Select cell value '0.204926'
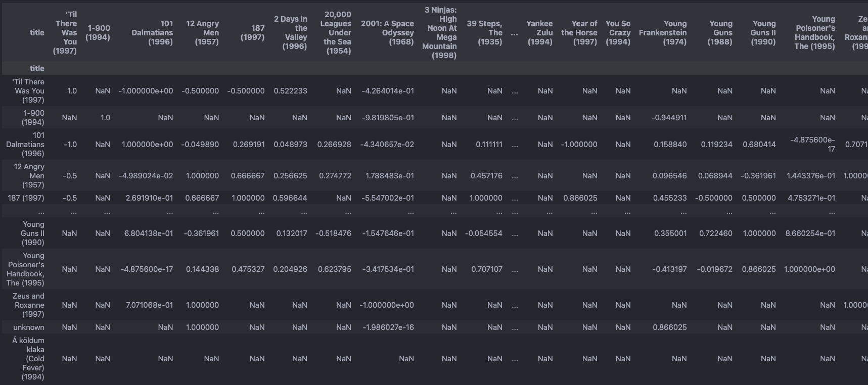Image resolution: width=868 pixels, height=385 pixels. [x=290, y=269]
